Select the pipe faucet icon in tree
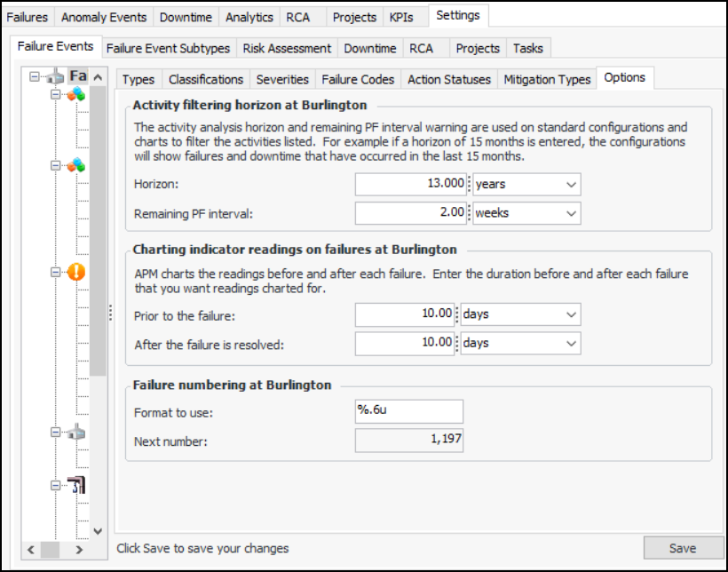The image size is (728, 572). 76,486
